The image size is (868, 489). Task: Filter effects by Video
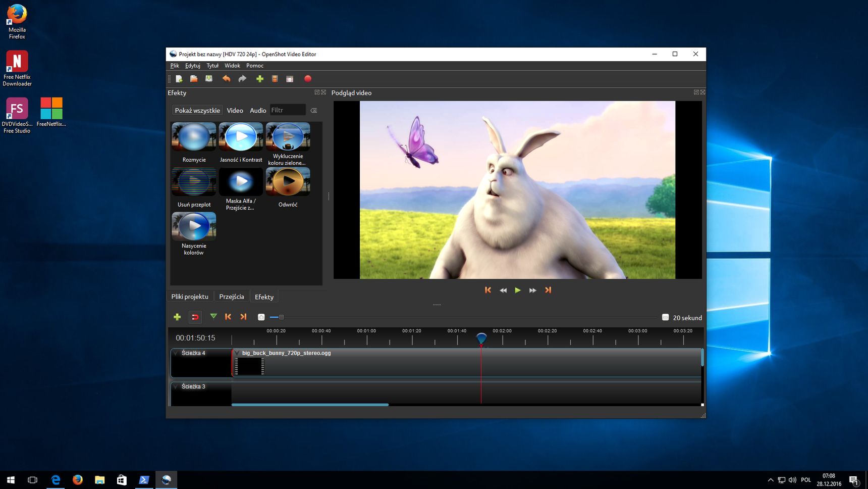(x=235, y=110)
